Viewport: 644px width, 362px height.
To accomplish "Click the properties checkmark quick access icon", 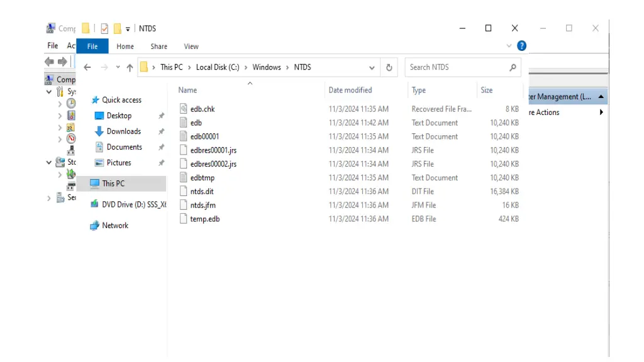I will tap(104, 28).
